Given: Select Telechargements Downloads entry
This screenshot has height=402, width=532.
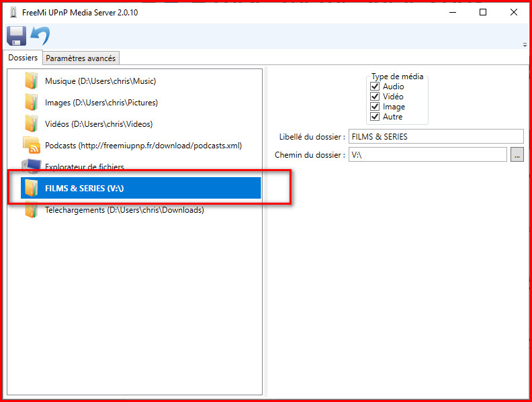Looking at the screenshot, I should [124, 210].
